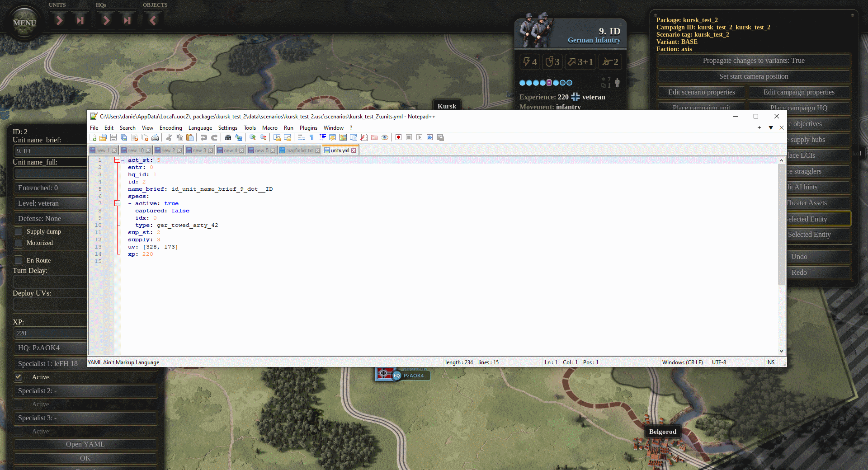Click the Run macro multiple times icon

430,137
